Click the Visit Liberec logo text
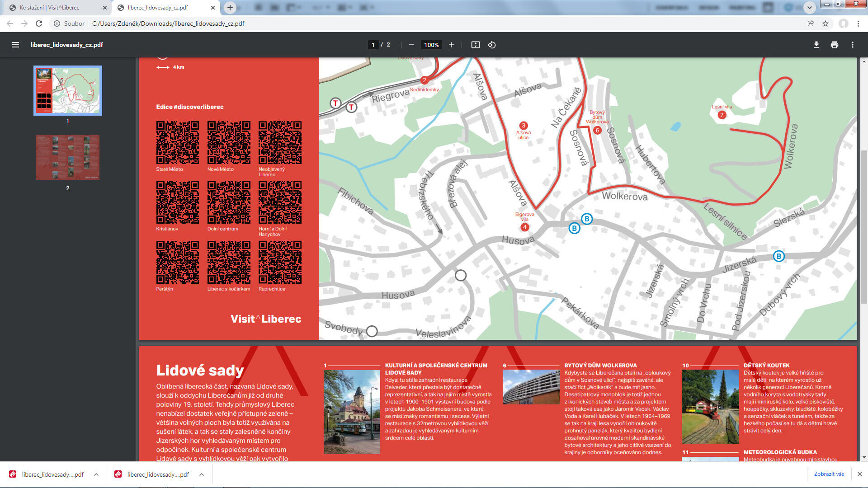Viewport: 868px width, 488px height. coord(266,319)
